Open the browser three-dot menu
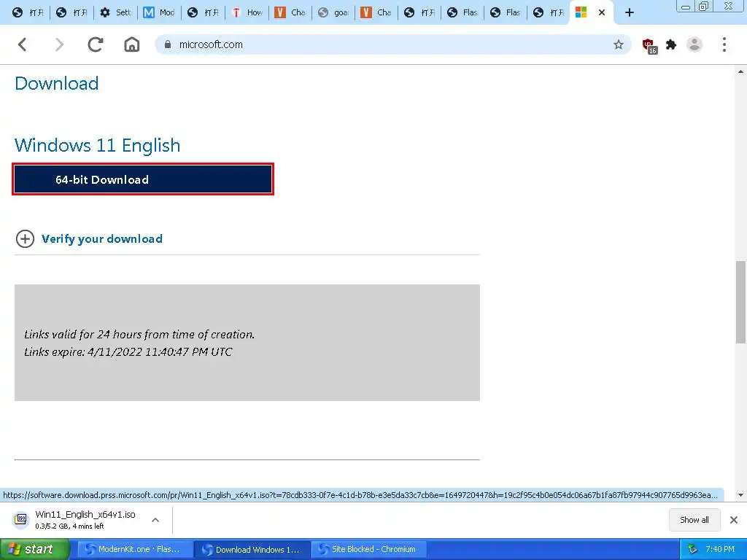 pos(724,44)
